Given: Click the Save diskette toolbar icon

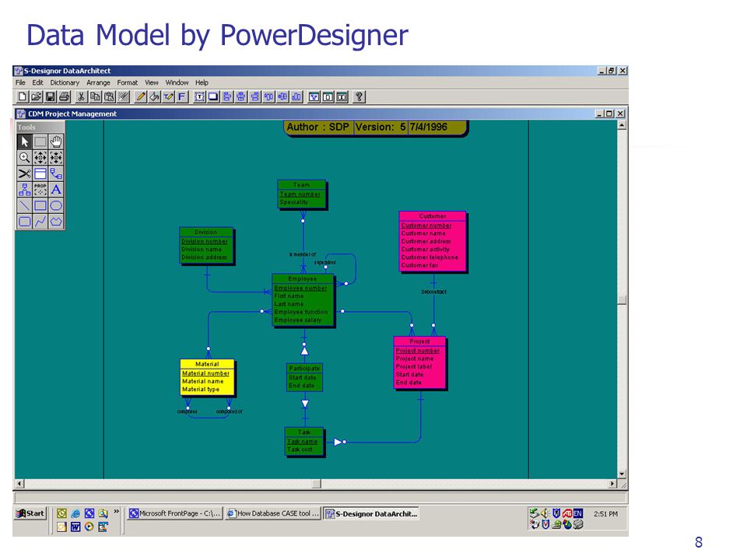Looking at the screenshot, I should 50,97.
